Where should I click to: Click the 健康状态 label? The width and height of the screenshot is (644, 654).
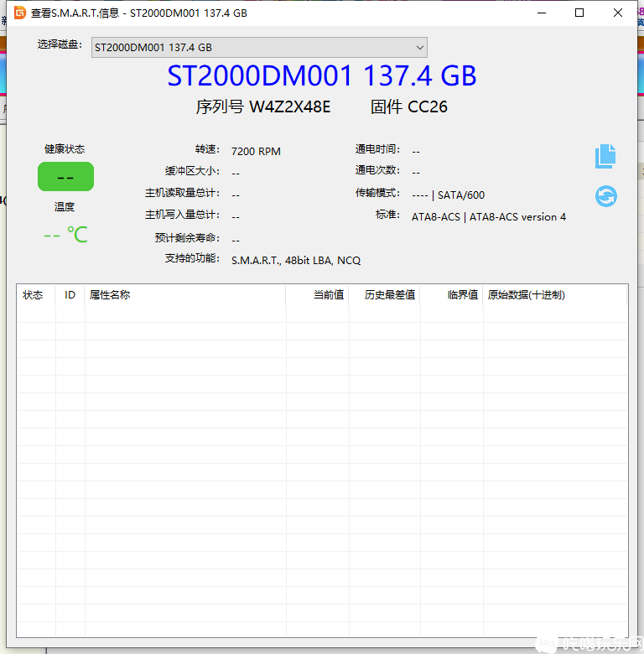[x=65, y=149]
